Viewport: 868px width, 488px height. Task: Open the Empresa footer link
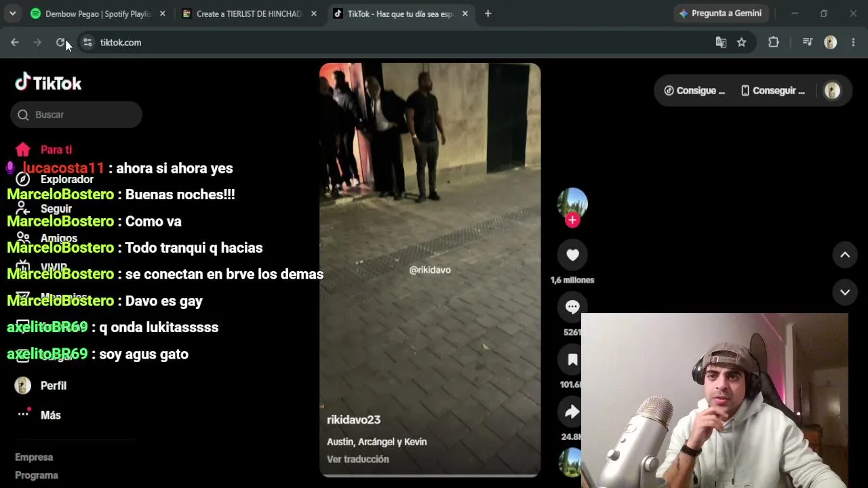point(34,457)
